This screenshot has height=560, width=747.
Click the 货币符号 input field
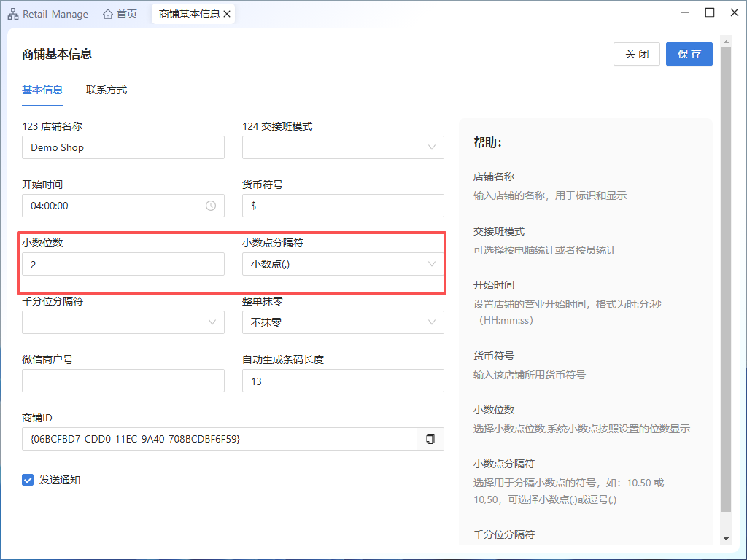tap(343, 206)
